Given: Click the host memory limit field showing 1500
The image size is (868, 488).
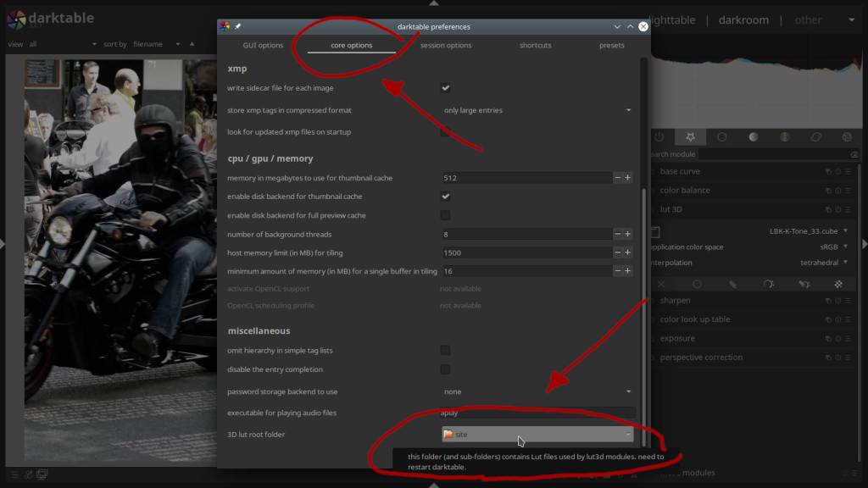Looking at the screenshot, I should click(x=526, y=252).
